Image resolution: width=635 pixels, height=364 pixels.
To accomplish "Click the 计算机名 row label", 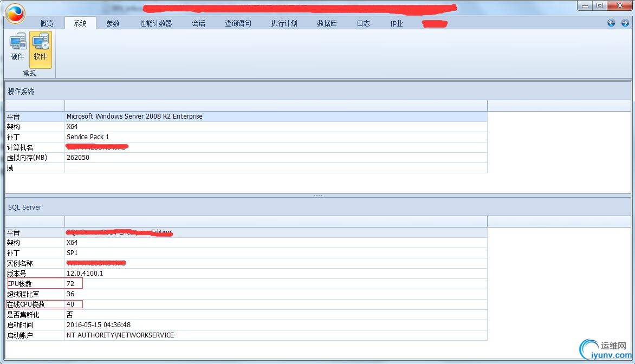I will coord(20,147).
